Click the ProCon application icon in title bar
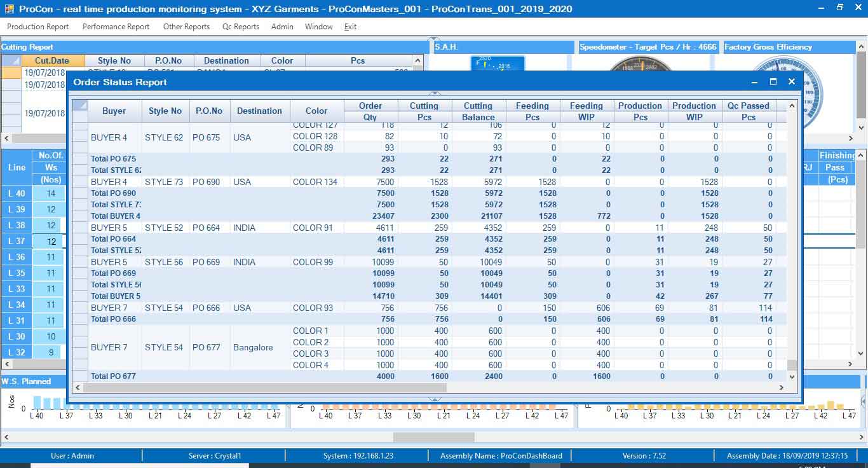 click(x=9, y=9)
